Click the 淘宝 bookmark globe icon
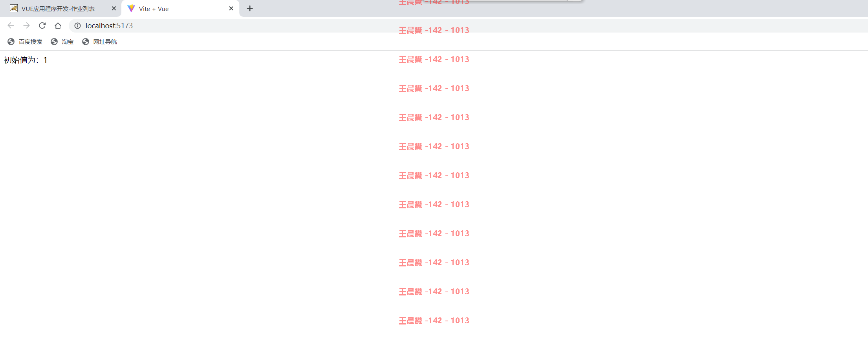Screen dimensions: 868x339 54,42
